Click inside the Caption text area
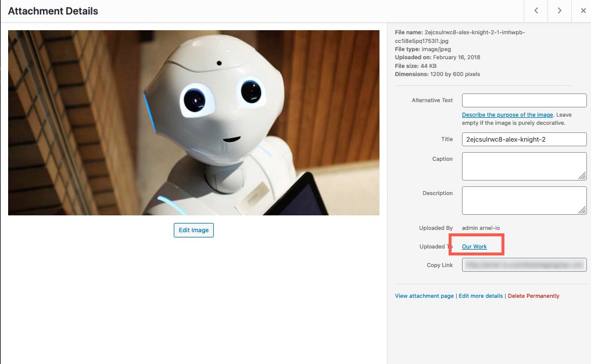The height and width of the screenshot is (364, 591). 524,167
